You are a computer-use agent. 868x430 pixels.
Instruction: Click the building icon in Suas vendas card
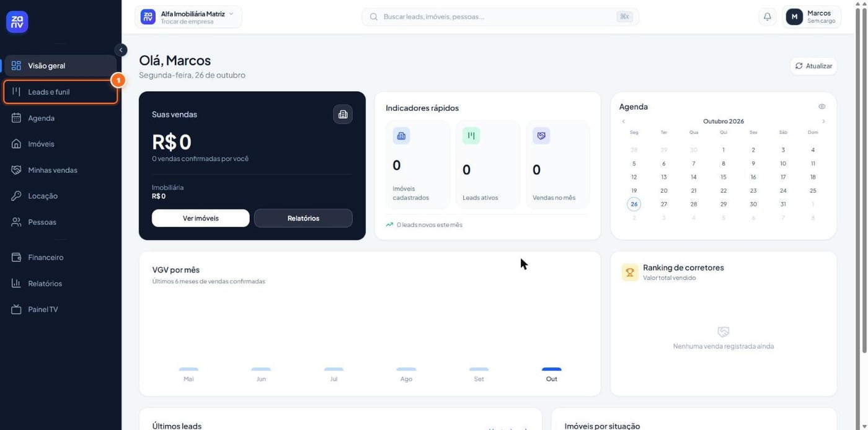[343, 114]
